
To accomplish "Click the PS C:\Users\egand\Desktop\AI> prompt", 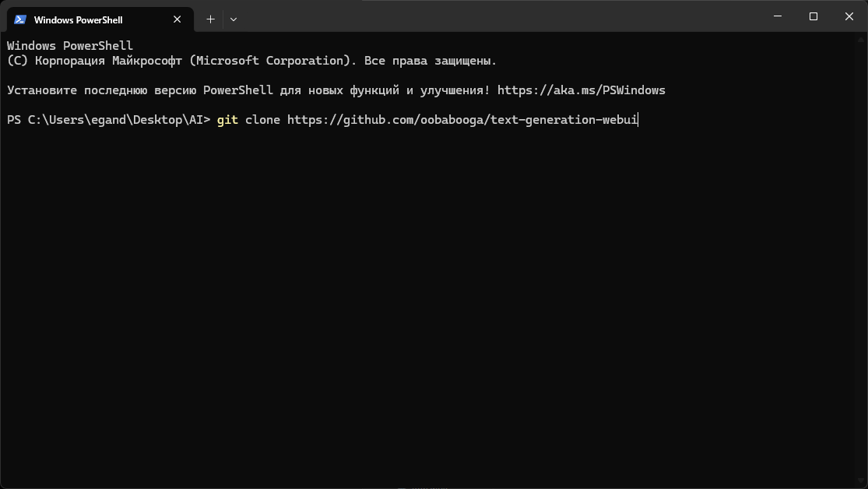I will click(x=108, y=120).
